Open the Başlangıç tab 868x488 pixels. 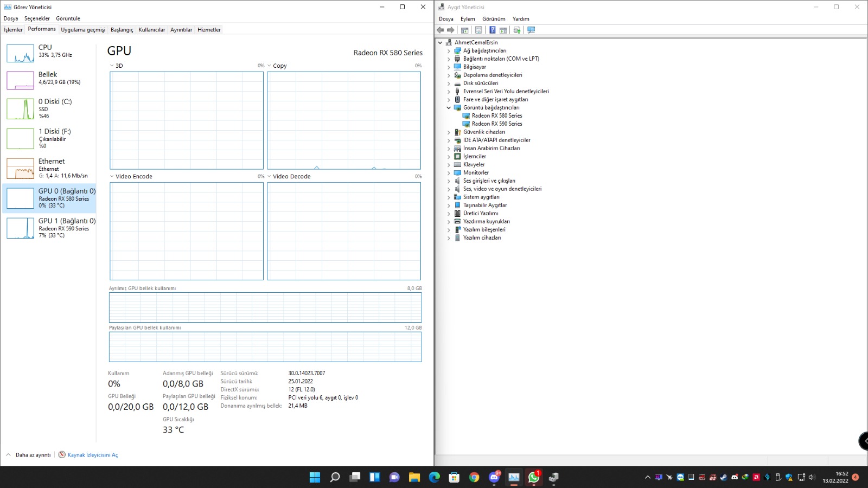point(122,30)
